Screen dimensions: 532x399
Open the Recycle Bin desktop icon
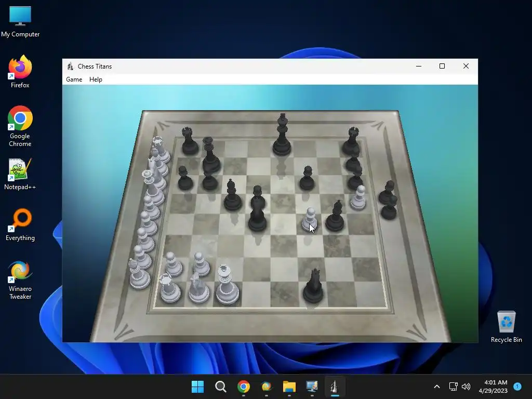click(506, 327)
